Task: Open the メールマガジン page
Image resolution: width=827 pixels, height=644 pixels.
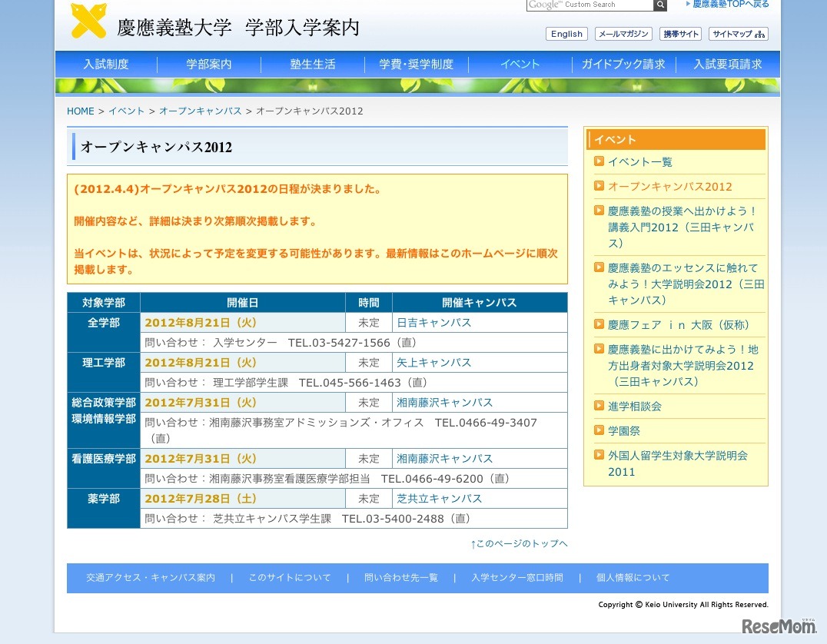Action: coord(623,34)
